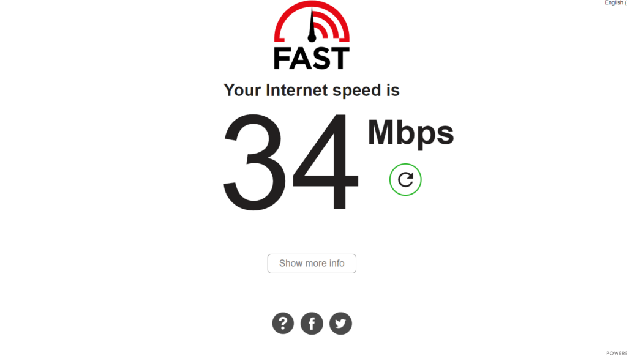Click the red Wi-Fi arcs in logo

pos(329,26)
